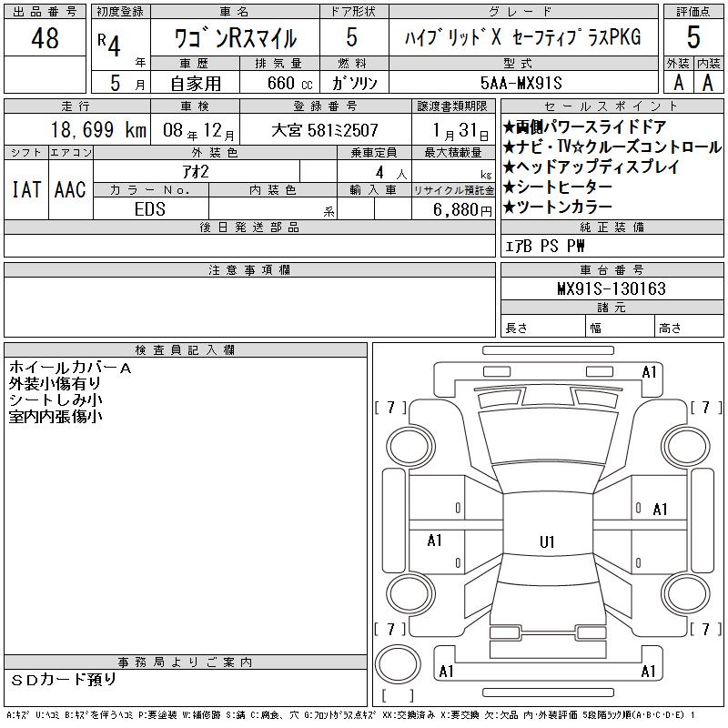The width and height of the screenshot is (728, 728).
Task: Select the 諸元 header
Action: 612,308
